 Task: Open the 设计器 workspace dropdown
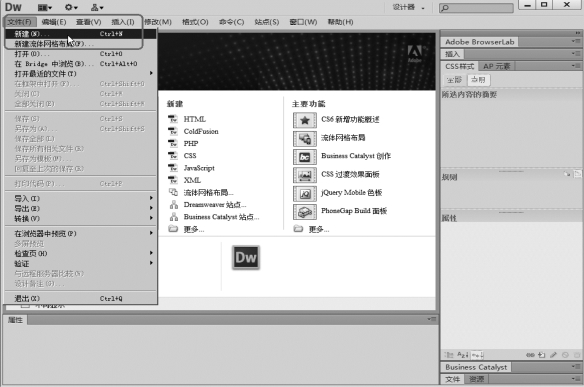tap(409, 7)
